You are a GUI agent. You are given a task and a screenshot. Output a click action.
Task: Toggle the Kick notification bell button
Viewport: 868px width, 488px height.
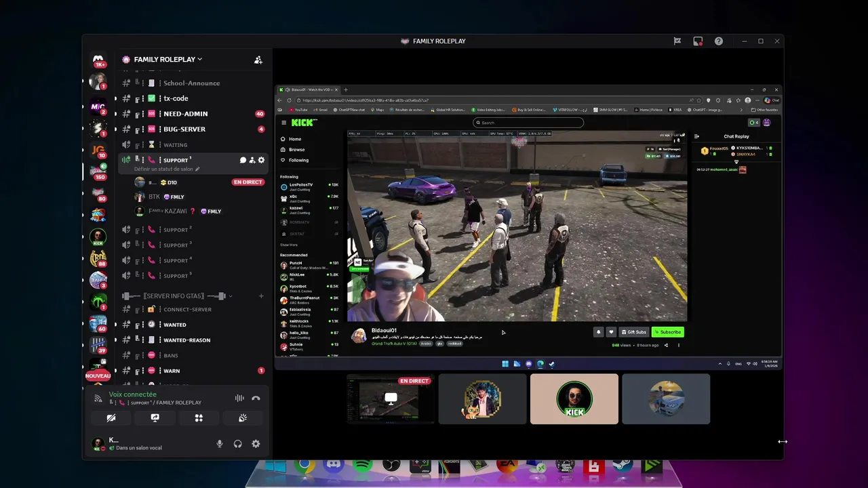(599, 332)
